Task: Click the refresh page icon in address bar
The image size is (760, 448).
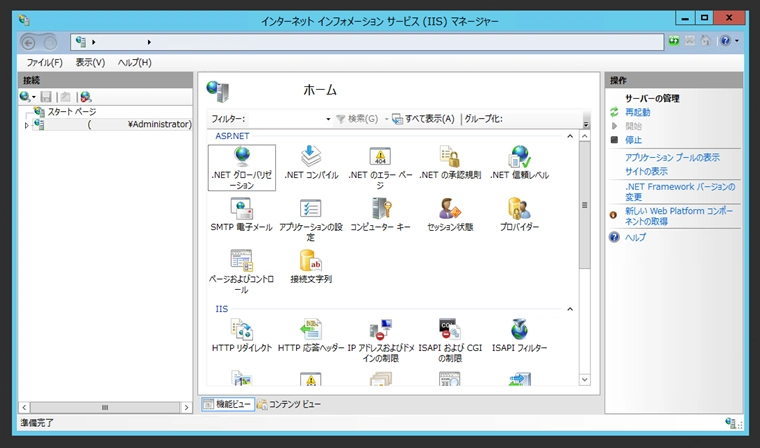Action: 674,41
